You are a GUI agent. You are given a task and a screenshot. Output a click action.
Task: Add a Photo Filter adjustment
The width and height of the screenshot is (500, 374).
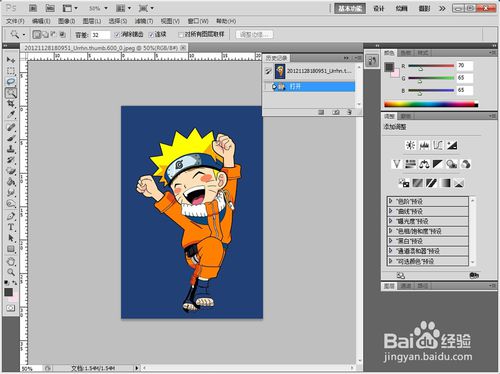pyautogui.click(x=452, y=164)
